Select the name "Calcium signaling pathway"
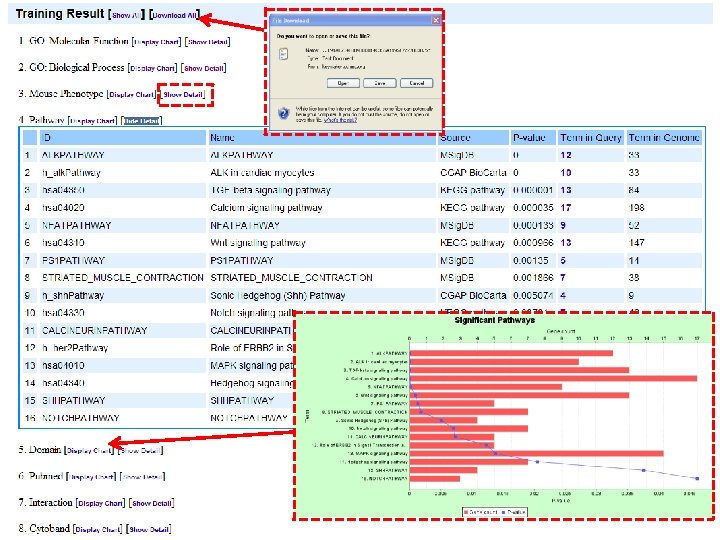This screenshot has width=720, height=540. click(x=266, y=208)
